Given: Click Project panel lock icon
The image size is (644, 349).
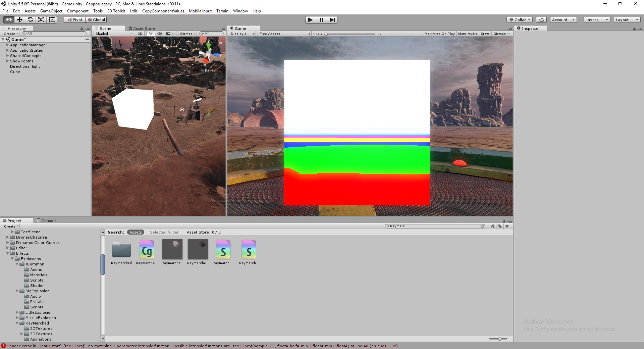Looking at the screenshot, I should (x=504, y=221).
